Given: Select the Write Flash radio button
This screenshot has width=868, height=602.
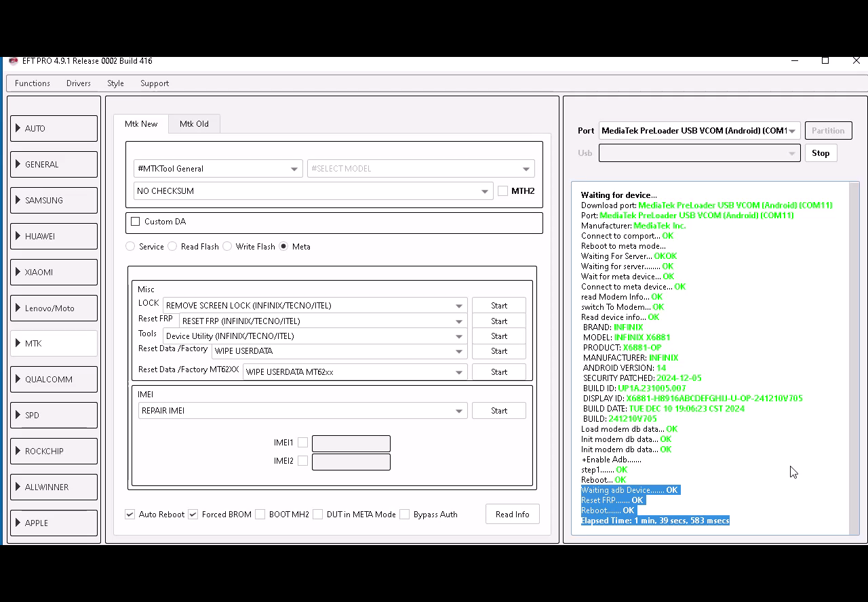Looking at the screenshot, I should (x=227, y=247).
